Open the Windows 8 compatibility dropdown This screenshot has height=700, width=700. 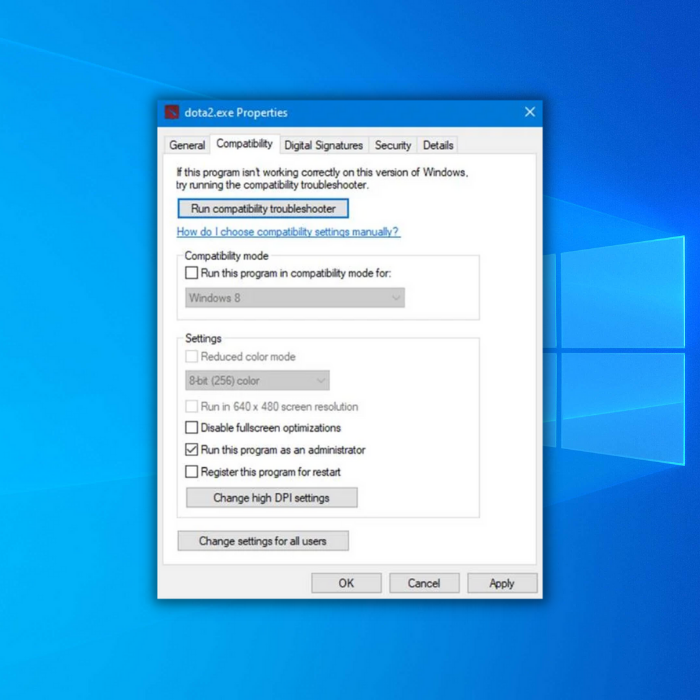(x=295, y=298)
